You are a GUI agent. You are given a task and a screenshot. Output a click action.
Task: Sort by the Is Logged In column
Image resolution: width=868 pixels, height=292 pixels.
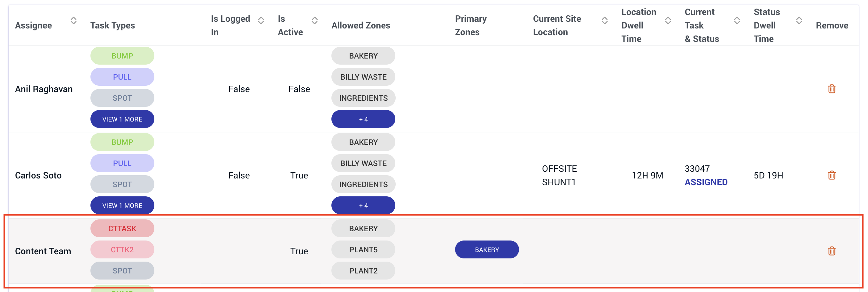261,20
